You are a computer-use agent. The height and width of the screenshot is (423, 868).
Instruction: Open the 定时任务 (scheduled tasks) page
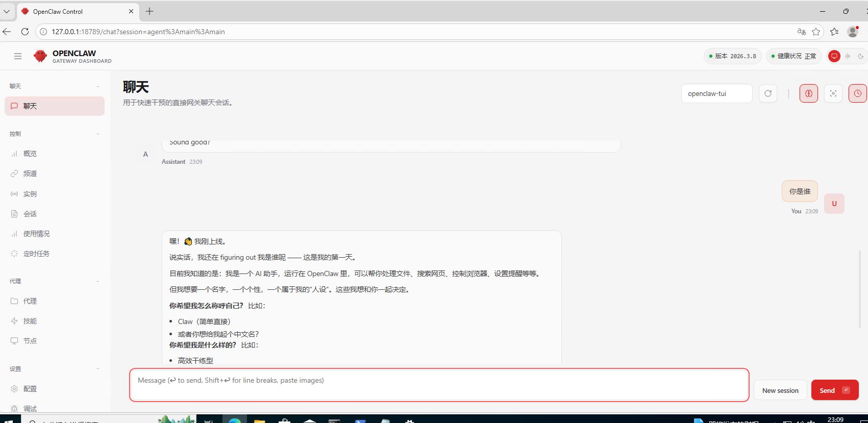point(36,254)
